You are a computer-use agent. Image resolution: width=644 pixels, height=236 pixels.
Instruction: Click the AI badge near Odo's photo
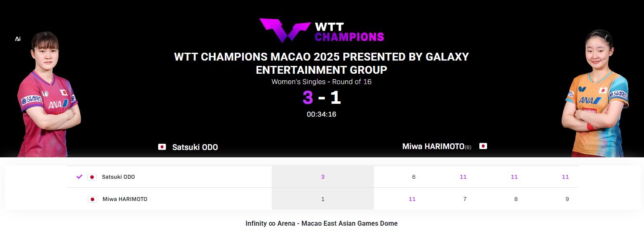tap(18, 39)
